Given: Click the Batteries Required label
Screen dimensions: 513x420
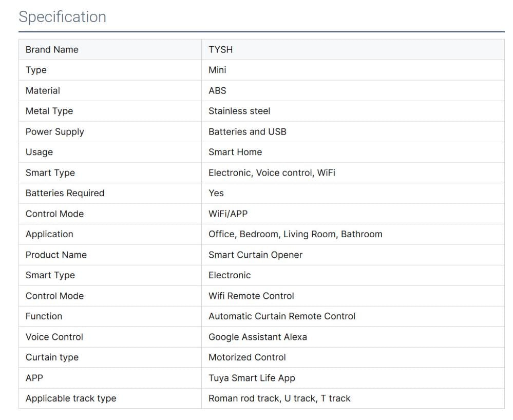Looking at the screenshot, I should point(65,194).
